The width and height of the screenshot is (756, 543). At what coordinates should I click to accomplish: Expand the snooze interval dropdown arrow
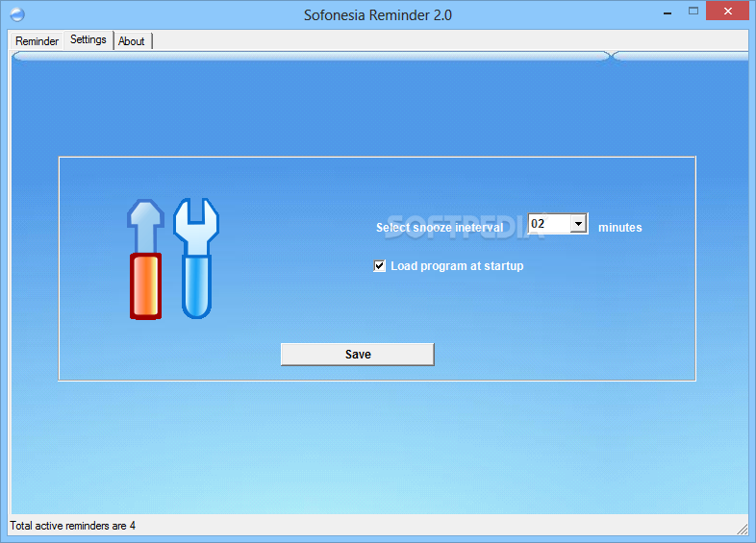click(x=578, y=224)
